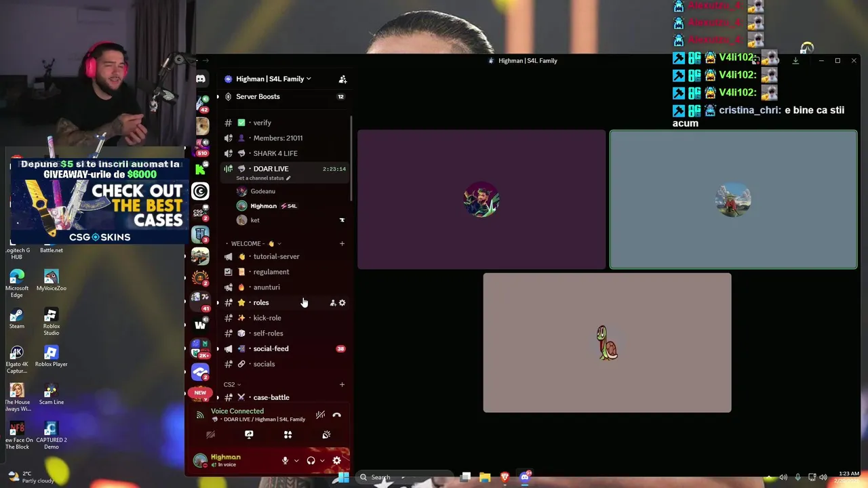Screen dimensions: 868x488
Task: Click the NEW badge in server list
Action: coord(200,392)
